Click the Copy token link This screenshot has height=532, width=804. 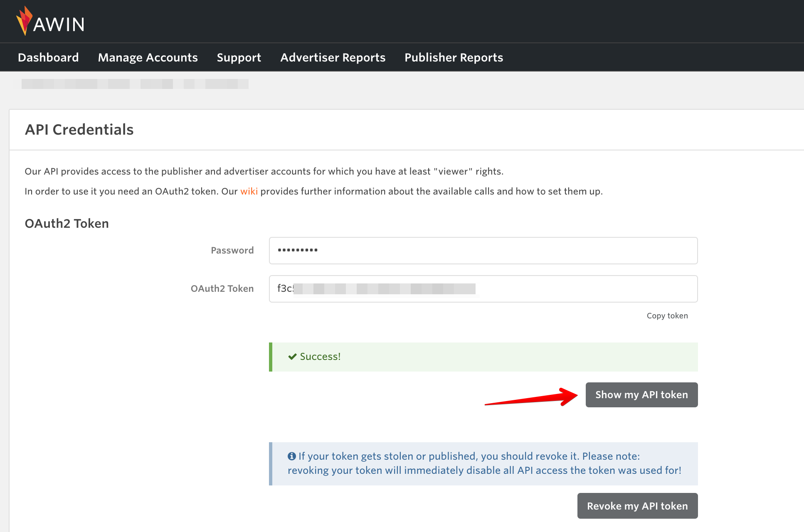[667, 315]
